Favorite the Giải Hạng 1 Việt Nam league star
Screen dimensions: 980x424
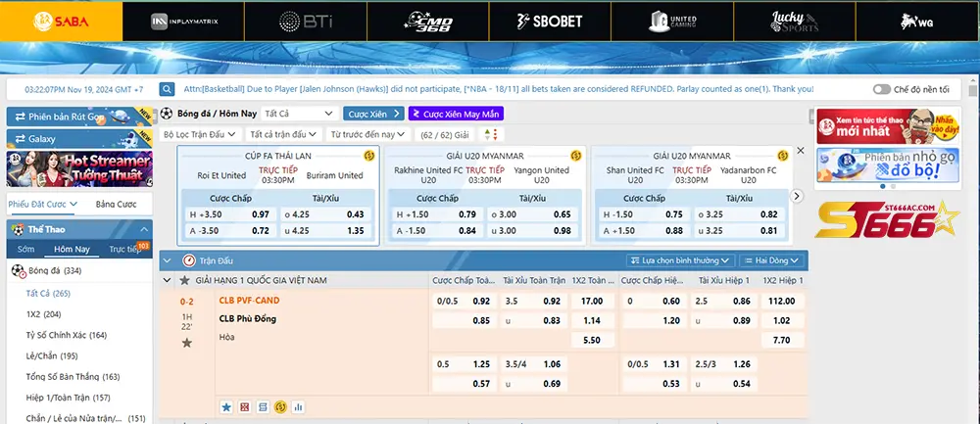pos(184,280)
